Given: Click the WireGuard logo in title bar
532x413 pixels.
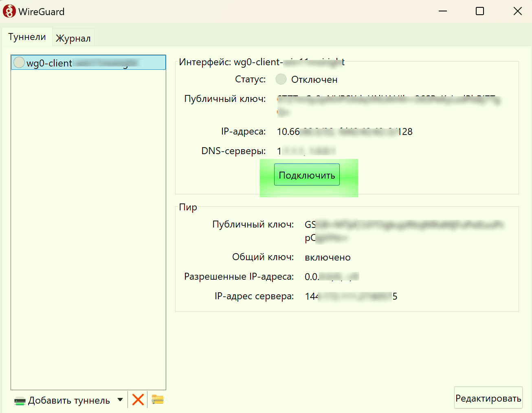Looking at the screenshot, I should point(9,11).
